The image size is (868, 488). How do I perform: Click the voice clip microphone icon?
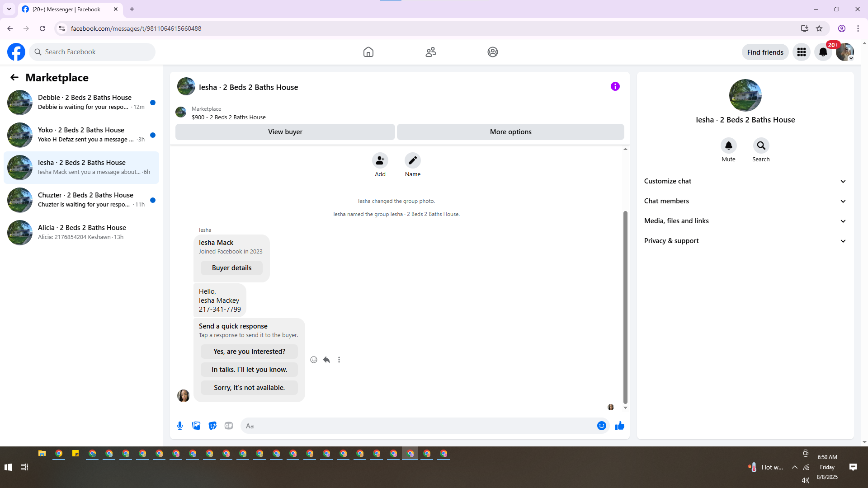click(180, 426)
